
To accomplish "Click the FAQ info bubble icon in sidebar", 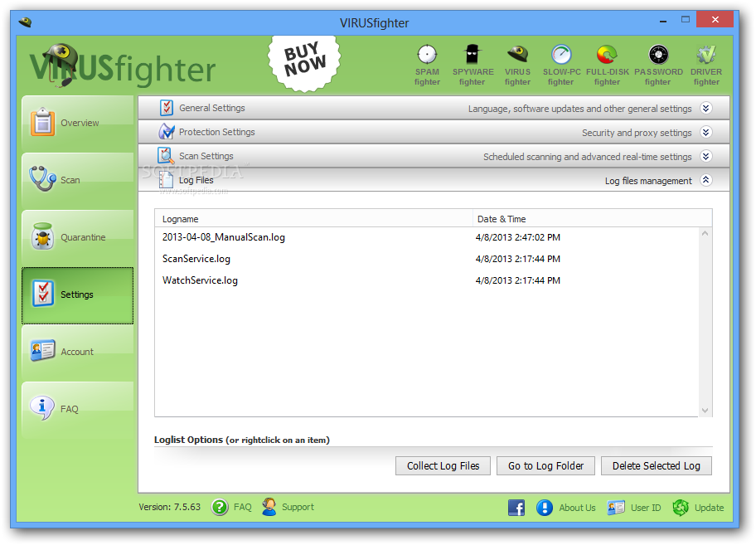I will 42,408.
